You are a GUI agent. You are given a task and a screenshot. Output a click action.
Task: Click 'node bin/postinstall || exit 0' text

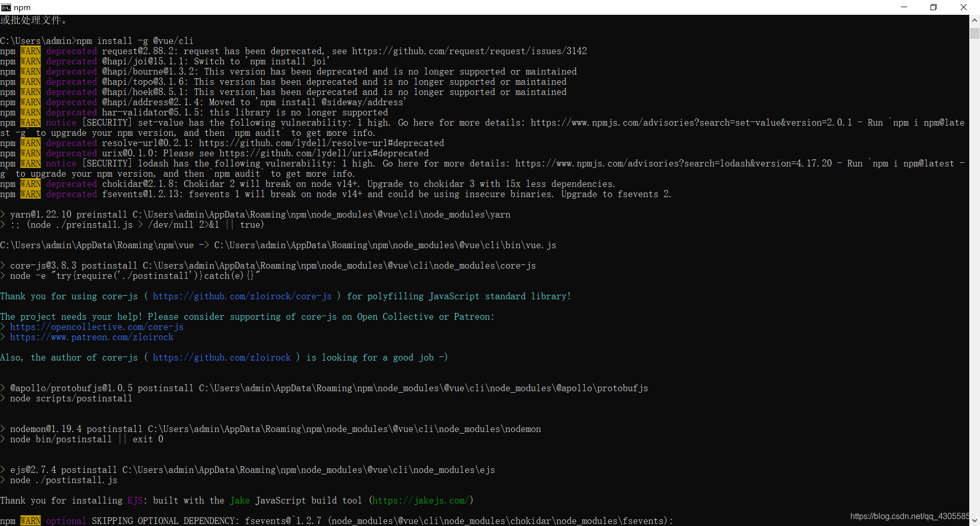pos(87,439)
